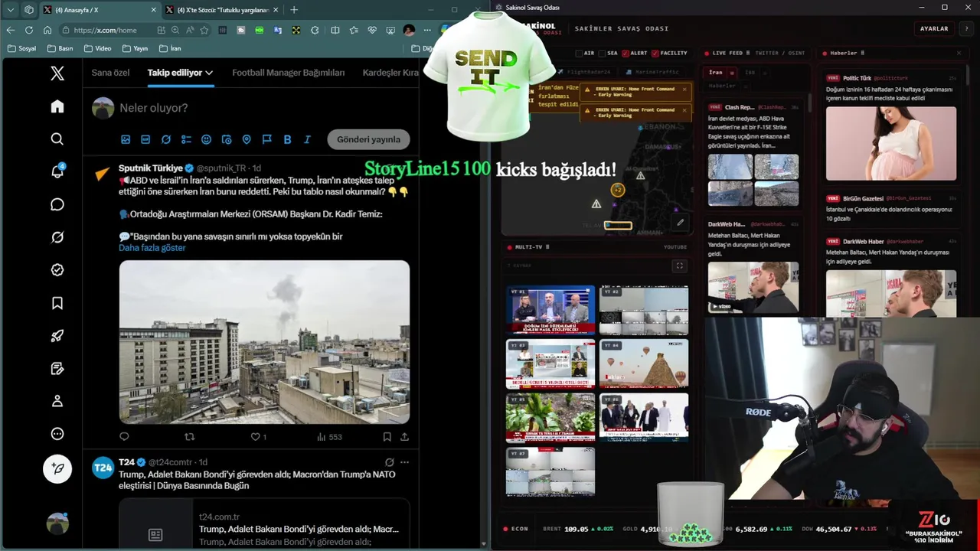Open the Haberler panel menu icon
Screen dimensions: 980x551
click(x=863, y=54)
